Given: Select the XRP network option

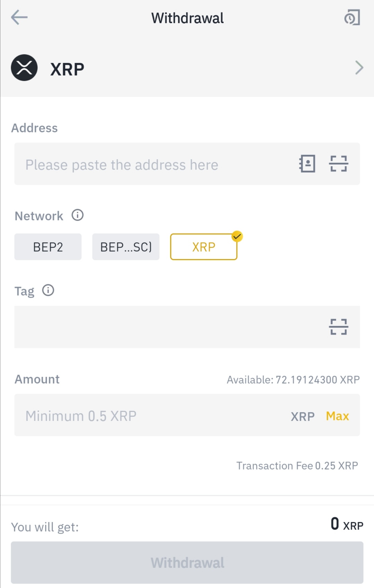Looking at the screenshot, I should coord(204,247).
